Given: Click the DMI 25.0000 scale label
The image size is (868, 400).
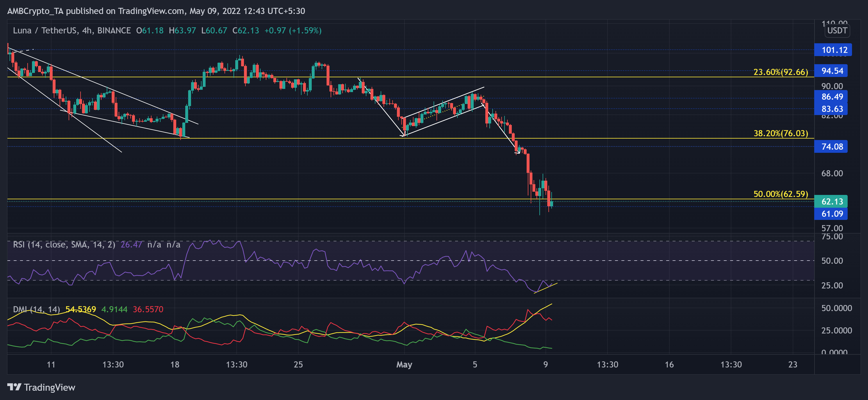Looking at the screenshot, I should (836, 330).
